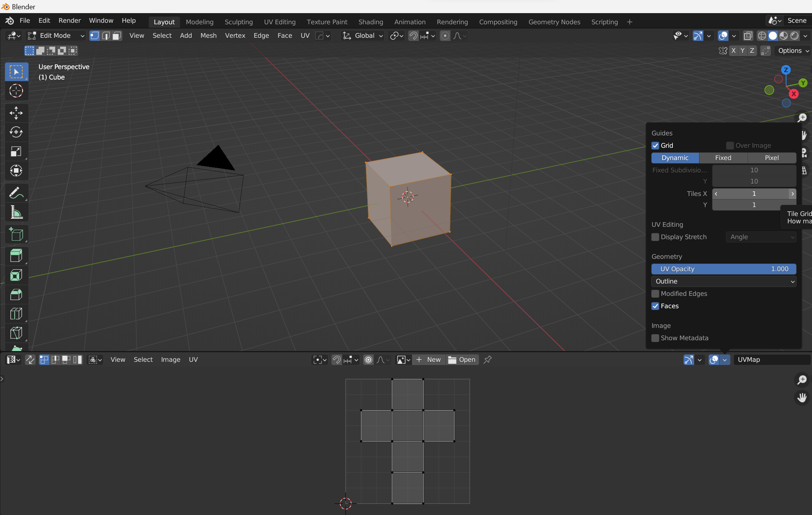
Task: Open the Global transform orientation dropdown
Action: [363, 35]
